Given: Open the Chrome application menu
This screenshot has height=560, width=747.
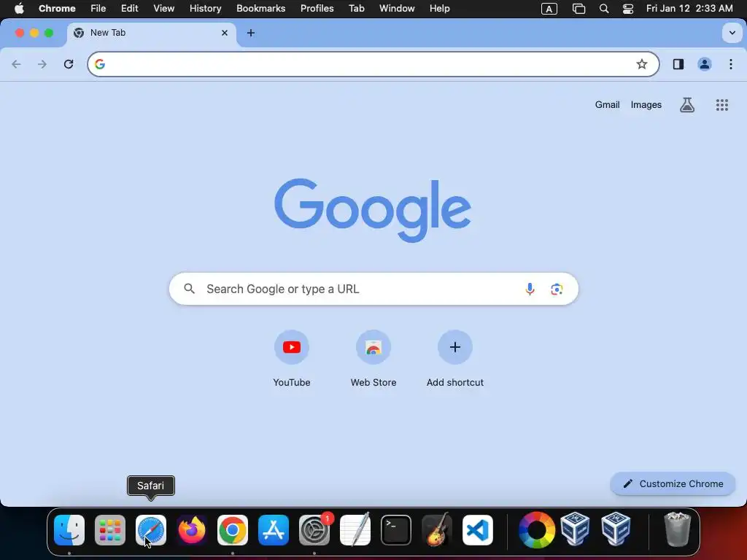Looking at the screenshot, I should point(57,9).
